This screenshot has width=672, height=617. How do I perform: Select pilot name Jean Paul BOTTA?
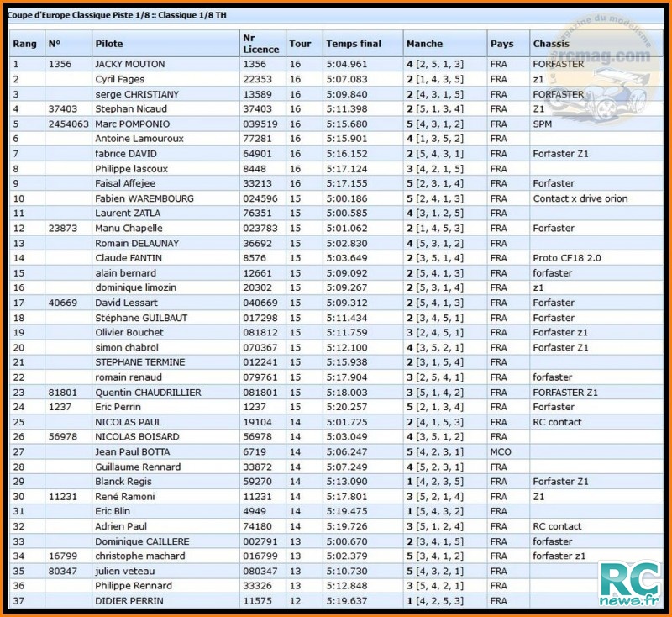(133, 452)
